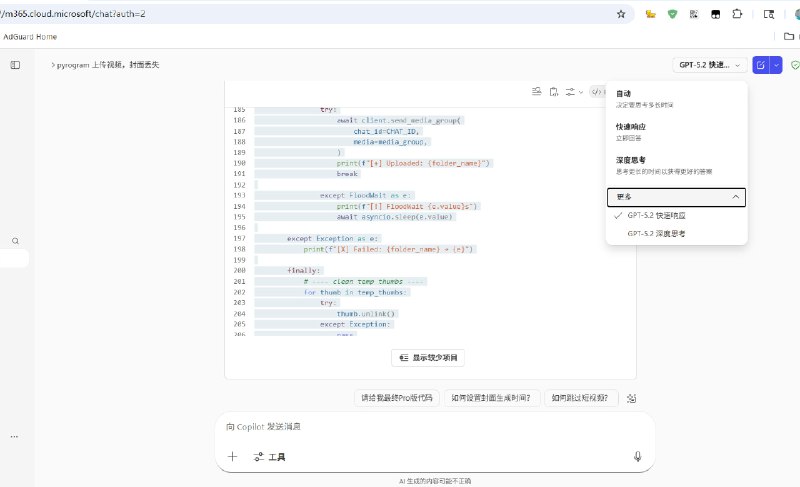Choose the GPT-5.2 深度思考 option
800x487 pixels.
677,234
